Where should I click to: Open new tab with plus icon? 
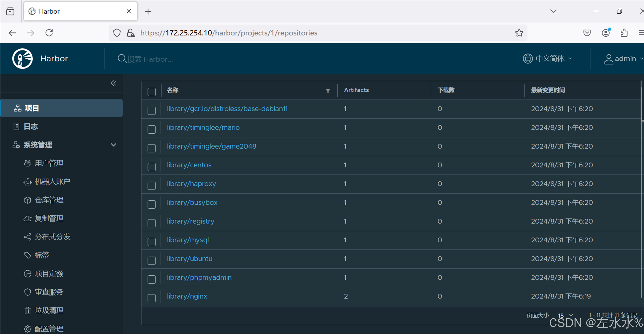tap(148, 12)
